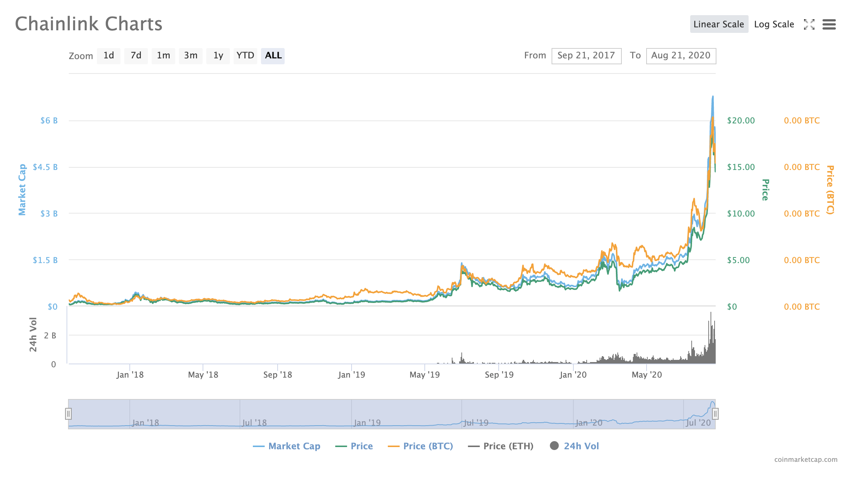Screen dimensions: 868x484
Task: Click right navigator range handle
Action: pyautogui.click(x=715, y=414)
